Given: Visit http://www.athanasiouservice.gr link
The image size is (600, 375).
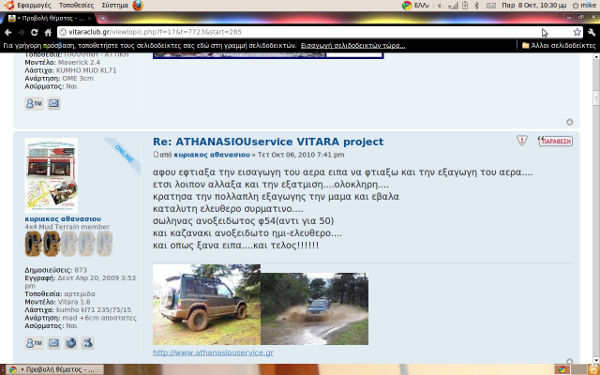Looking at the screenshot, I should pos(213,352).
